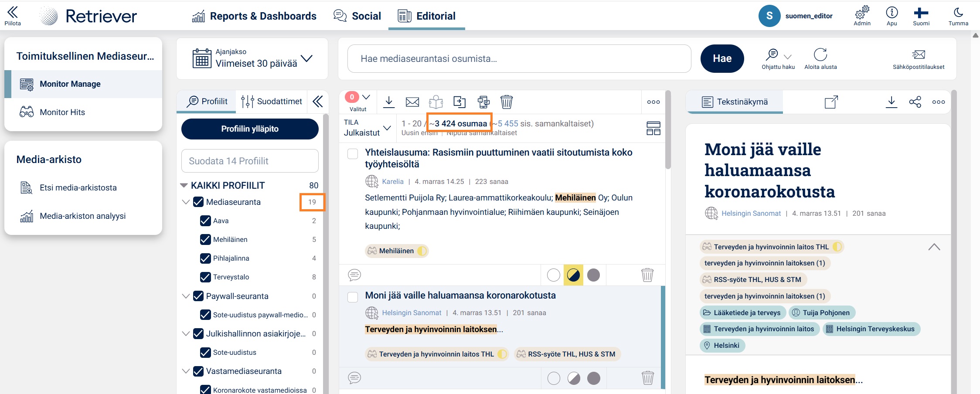Download selected hits from the results toolbar
980x394 pixels.
point(389,102)
